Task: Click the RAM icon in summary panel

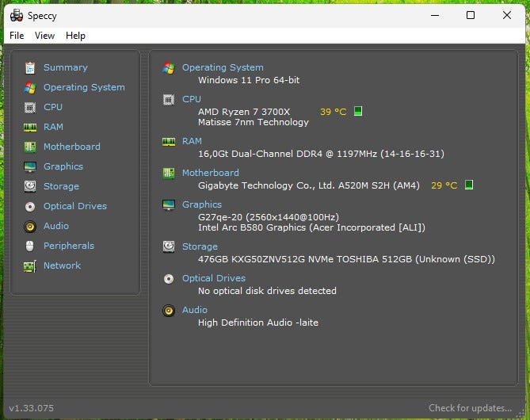Action: (x=169, y=141)
